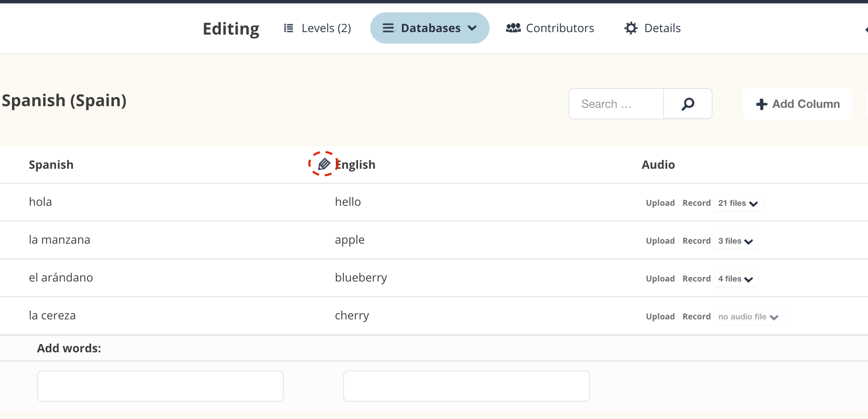Upload audio for hola
Viewport: 868px width, 419px height.
[660, 203]
